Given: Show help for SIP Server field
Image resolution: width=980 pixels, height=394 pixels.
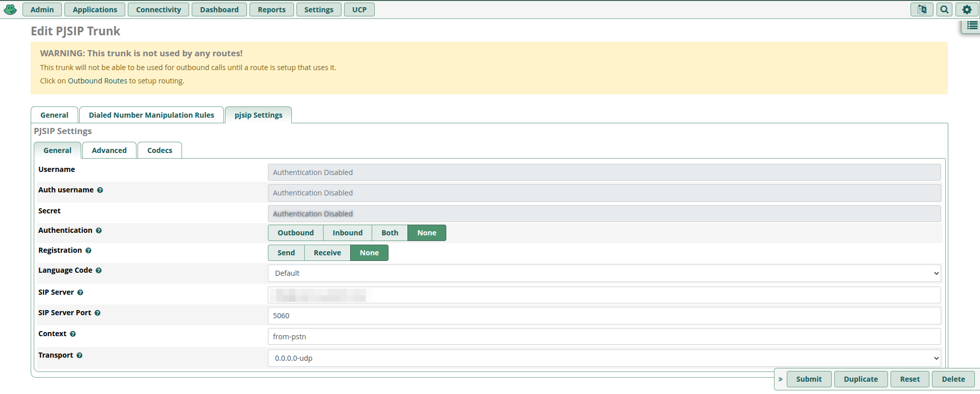Looking at the screenshot, I should (80, 293).
